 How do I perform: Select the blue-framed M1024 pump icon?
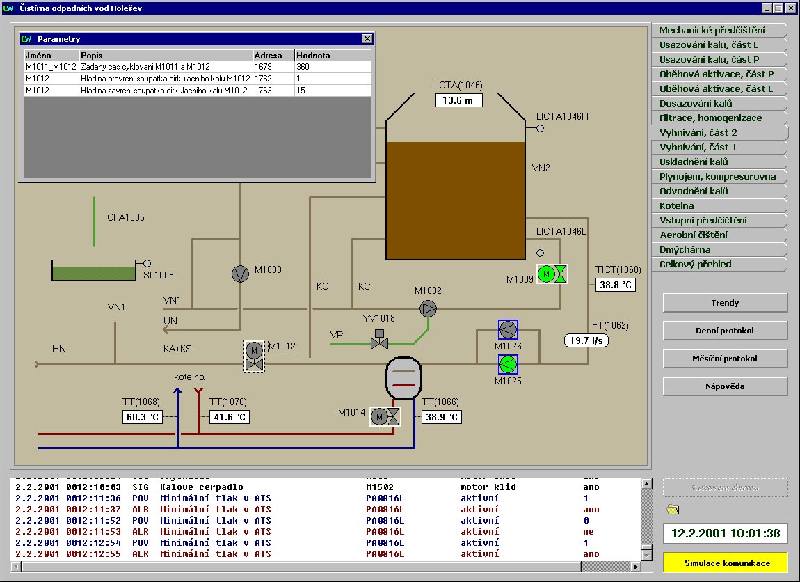[x=508, y=330]
